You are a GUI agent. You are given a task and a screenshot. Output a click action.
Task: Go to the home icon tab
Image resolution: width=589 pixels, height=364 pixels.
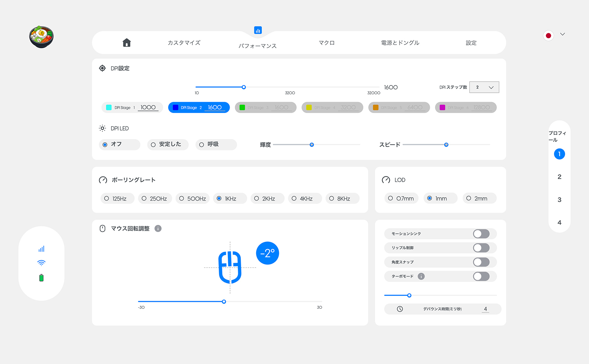coord(127,43)
